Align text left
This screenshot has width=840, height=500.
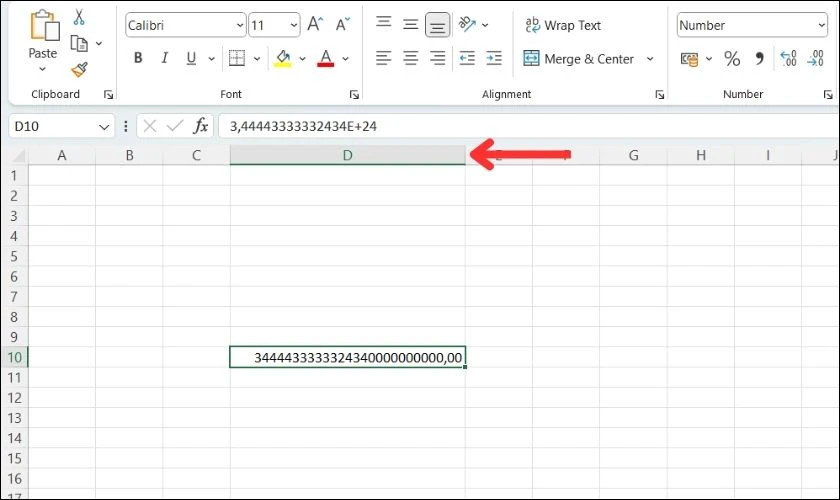[x=384, y=58]
